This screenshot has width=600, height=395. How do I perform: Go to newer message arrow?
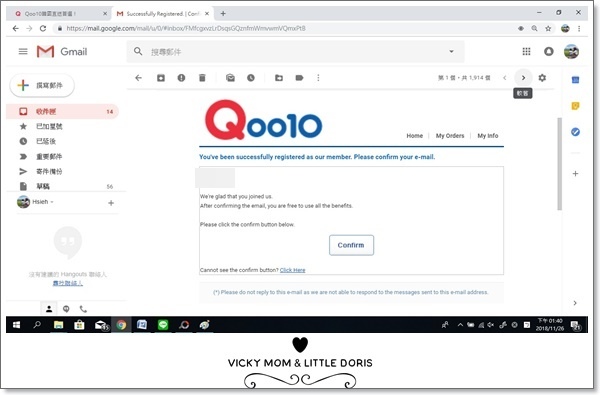(505, 78)
